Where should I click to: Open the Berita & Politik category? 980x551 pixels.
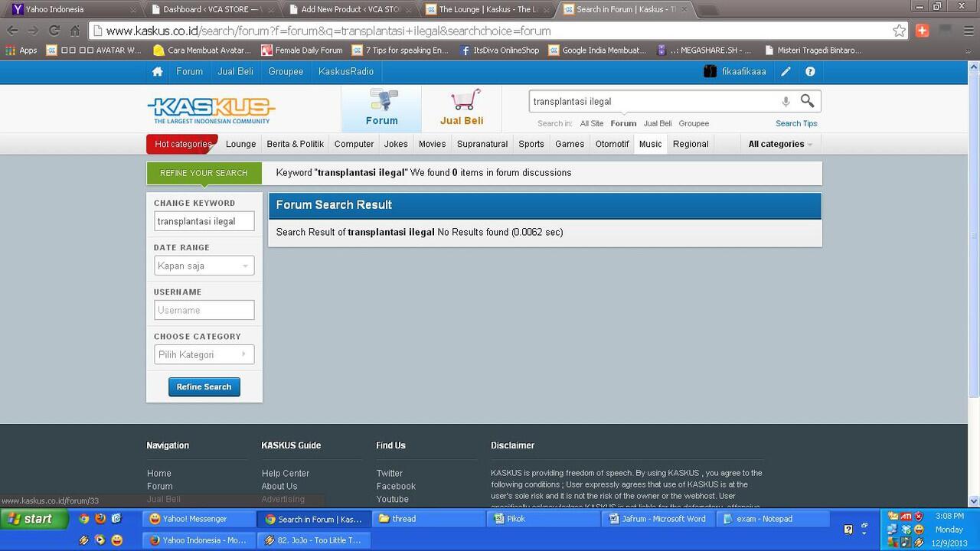(x=295, y=144)
